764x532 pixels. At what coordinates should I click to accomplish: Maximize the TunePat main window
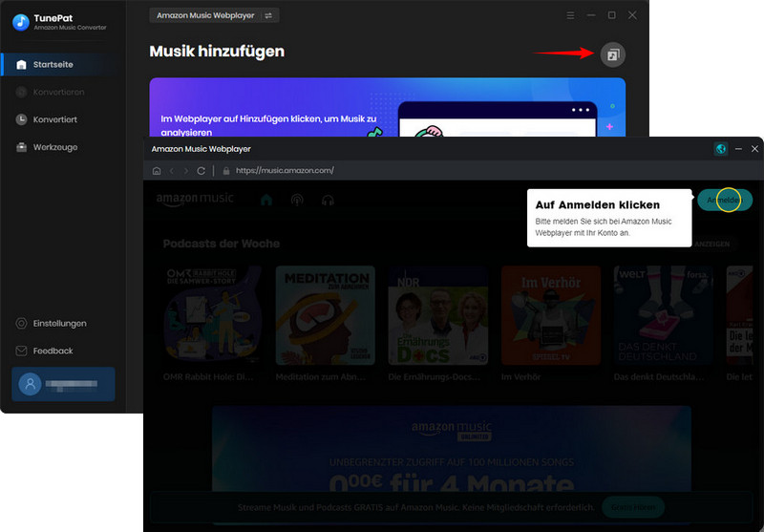(x=611, y=15)
